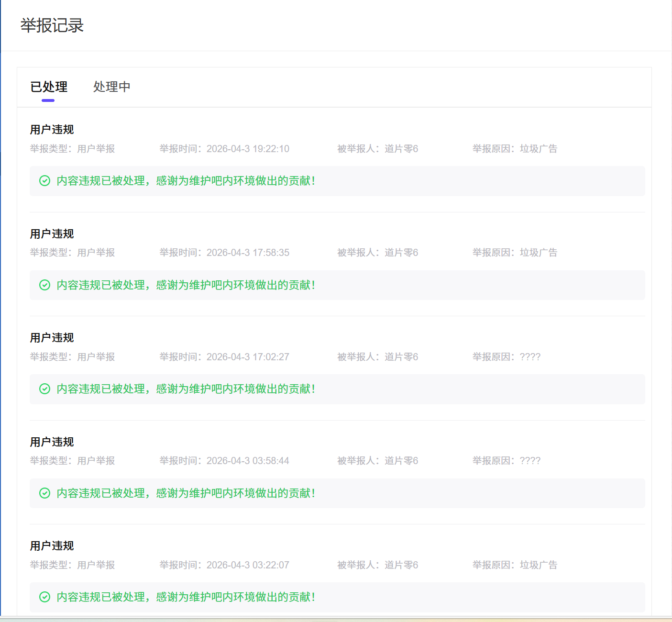Click 内容违规已被处理 message under 03:22:07 report

[x=186, y=597]
